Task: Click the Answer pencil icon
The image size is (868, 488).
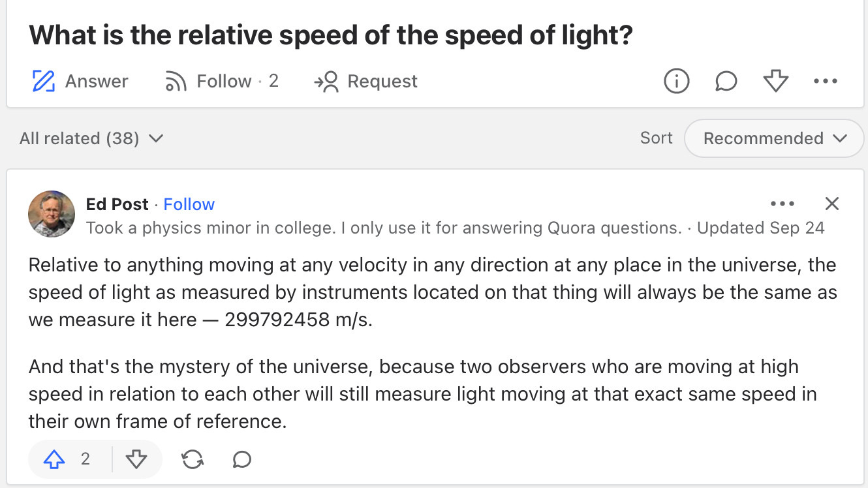Action: [43, 82]
